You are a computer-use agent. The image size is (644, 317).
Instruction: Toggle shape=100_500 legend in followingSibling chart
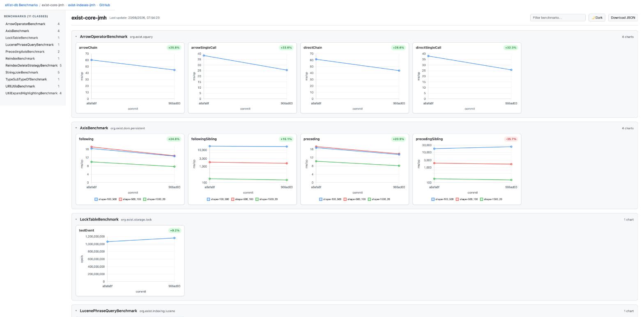[218, 199]
